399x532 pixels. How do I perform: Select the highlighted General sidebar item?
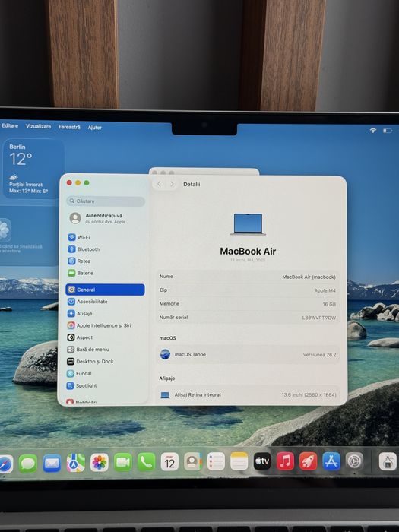click(x=105, y=290)
